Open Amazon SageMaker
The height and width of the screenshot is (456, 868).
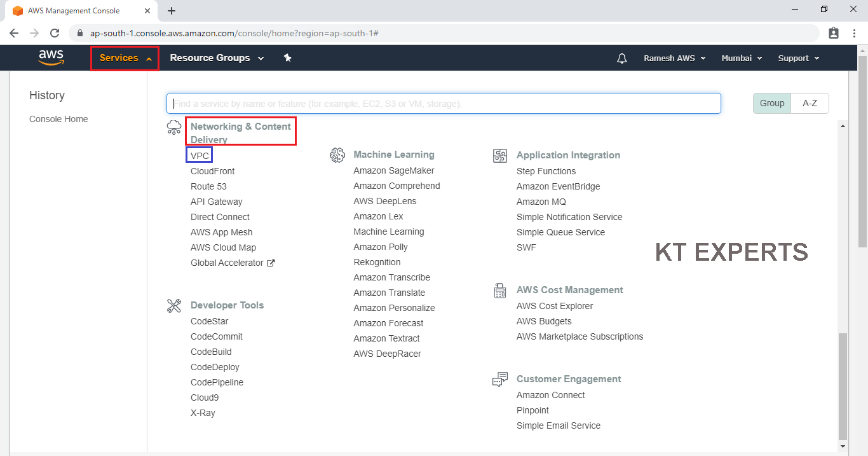point(394,170)
